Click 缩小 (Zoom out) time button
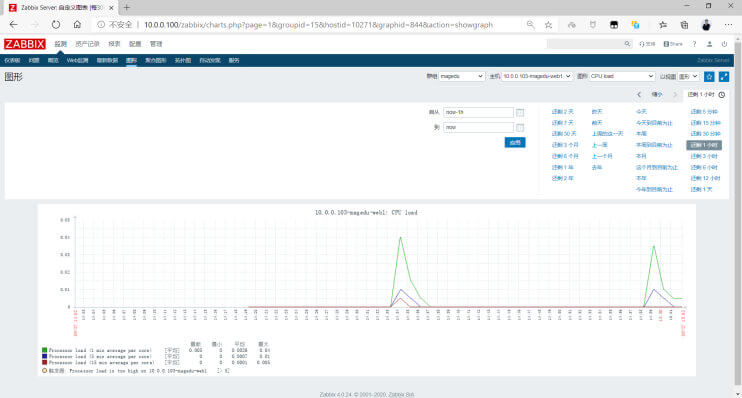 (x=657, y=95)
